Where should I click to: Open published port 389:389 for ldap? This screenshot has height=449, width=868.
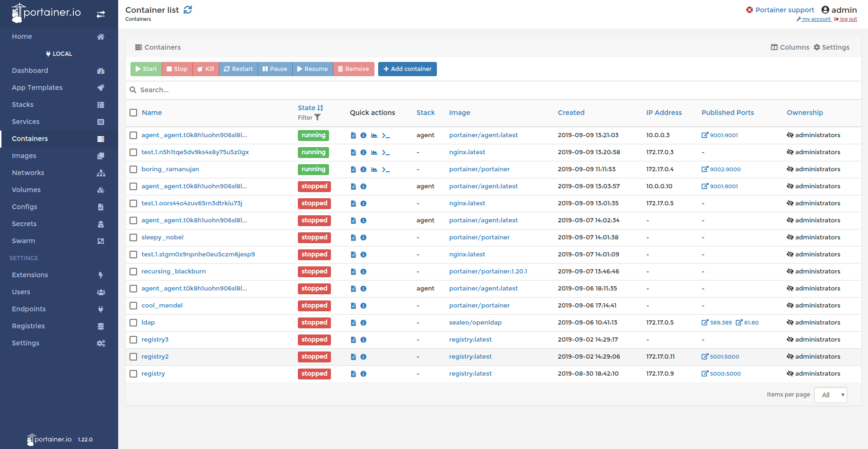pyautogui.click(x=717, y=323)
